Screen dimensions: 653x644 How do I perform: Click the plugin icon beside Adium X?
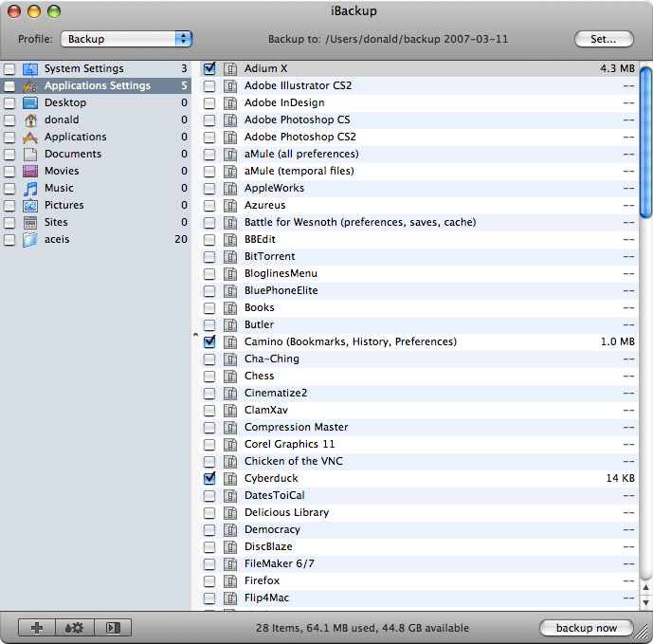coord(230,69)
